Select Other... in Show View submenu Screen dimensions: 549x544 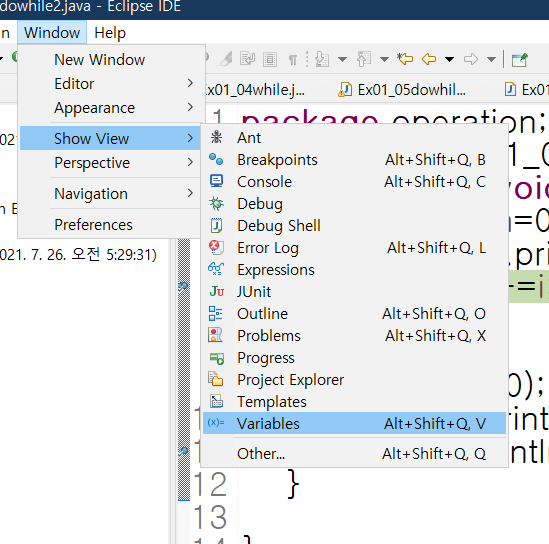click(x=354, y=453)
